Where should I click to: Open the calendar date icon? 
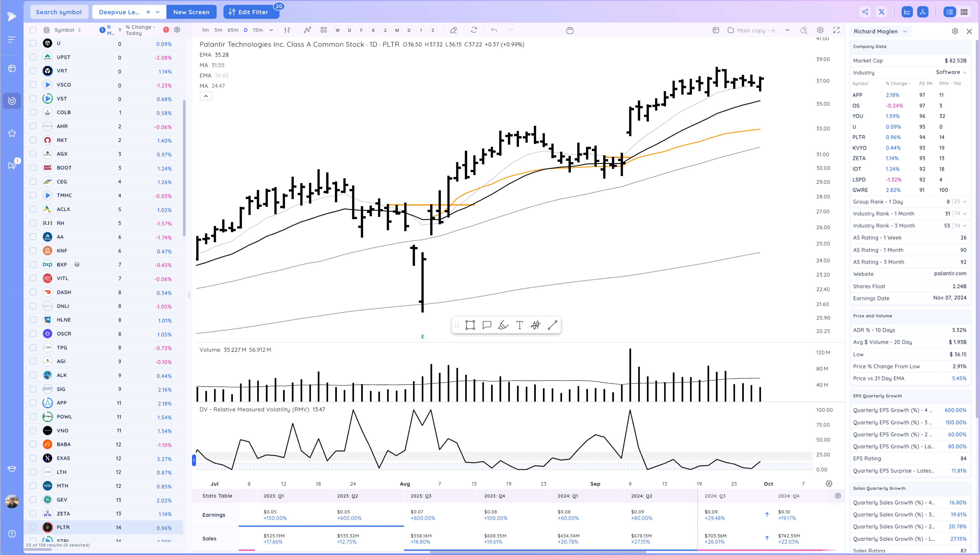pyautogui.click(x=570, y=30)
